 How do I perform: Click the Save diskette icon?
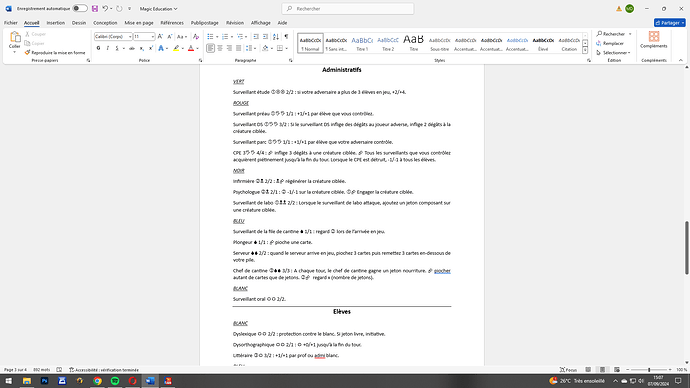pyautogui.click(x=95, y=9)
